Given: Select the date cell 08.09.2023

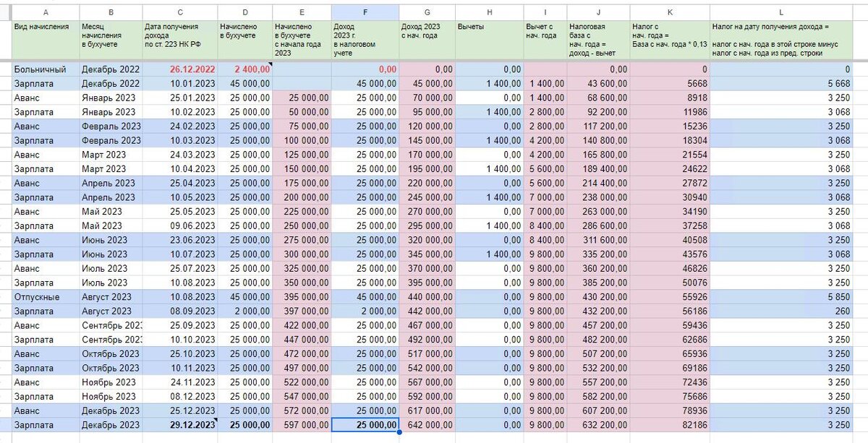Looking at the screenshot, I should [180, 311].
